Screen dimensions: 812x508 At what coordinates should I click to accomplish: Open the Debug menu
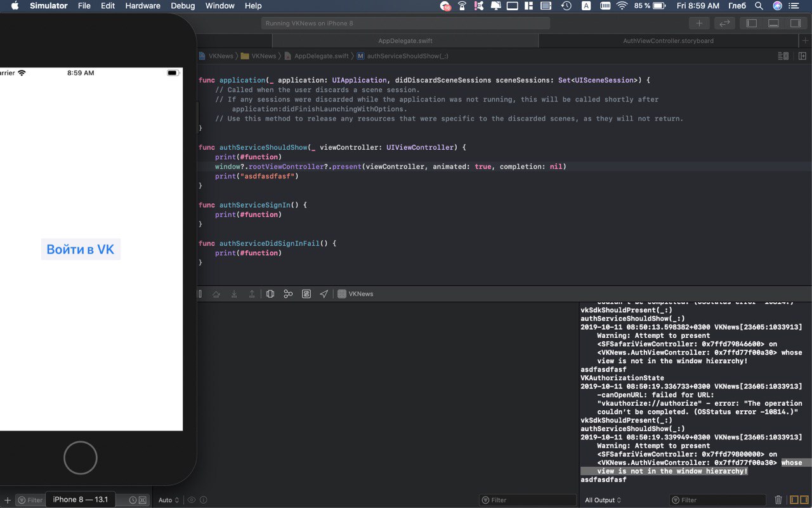(183, 6)
